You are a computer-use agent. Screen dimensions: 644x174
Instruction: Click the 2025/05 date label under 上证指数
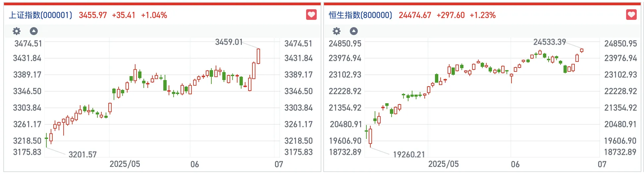[125, 164]
